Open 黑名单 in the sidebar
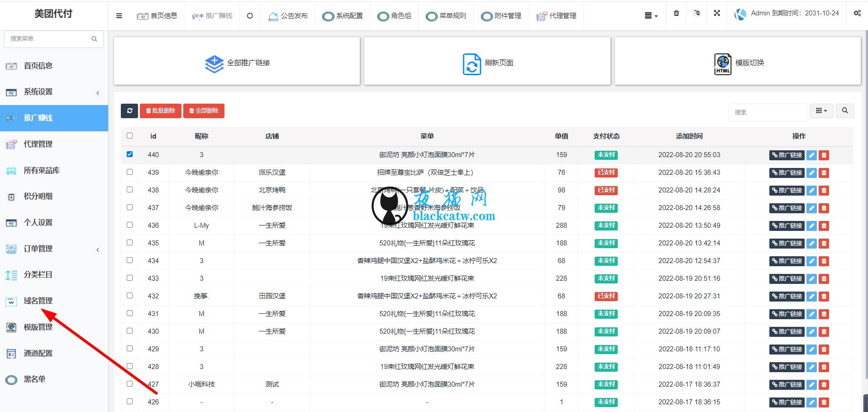The height and width of the screenshot is (412, 868). point(34,379)
